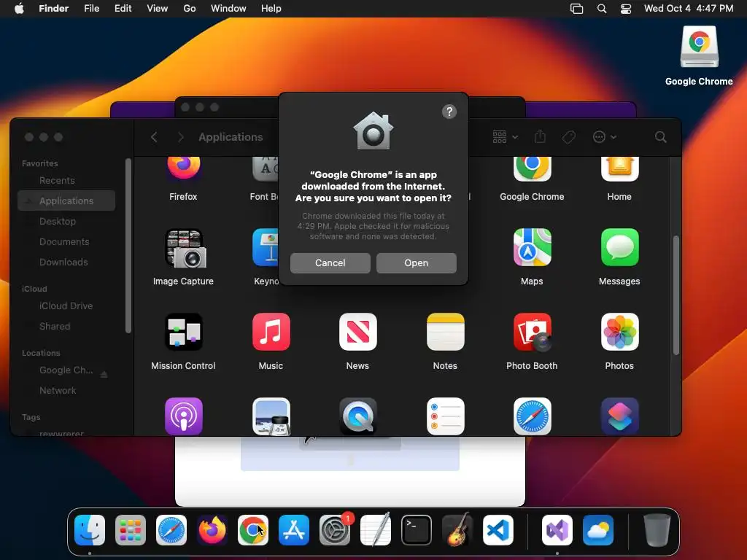The height and width of the screenshot is (560, 747).
Task: Open the Help menu
Action: coord(271,9)
